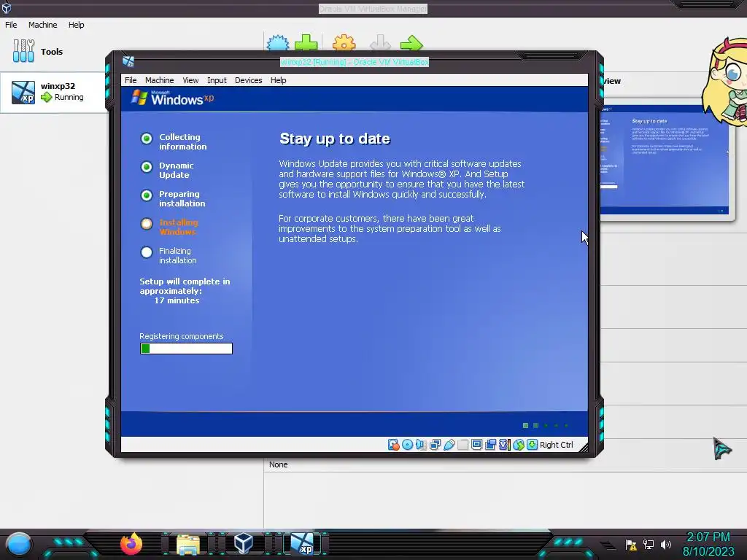Open machine Settings via orange gear icon
Viewport: 747px width, 560px height.
click(x=344, y=43)
